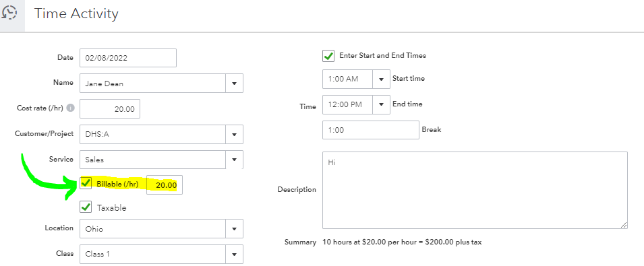Click the 'Customer/Project' label
The width and height of the screenshot is (644, 266).
pyautogui.click(x=45, y=133)
